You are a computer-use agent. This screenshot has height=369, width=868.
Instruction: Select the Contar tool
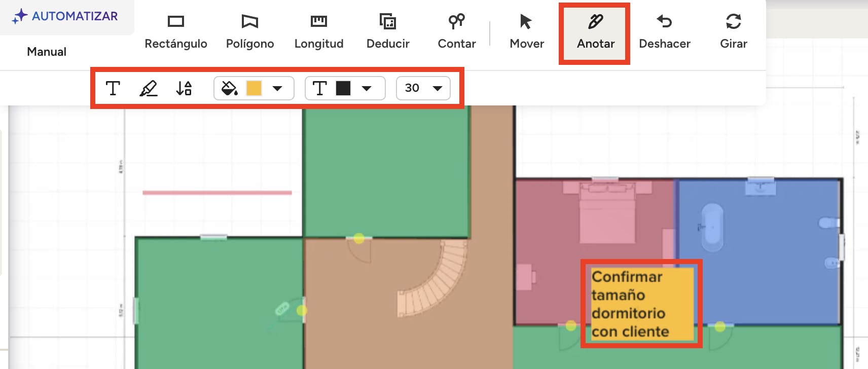click(456, 31)
